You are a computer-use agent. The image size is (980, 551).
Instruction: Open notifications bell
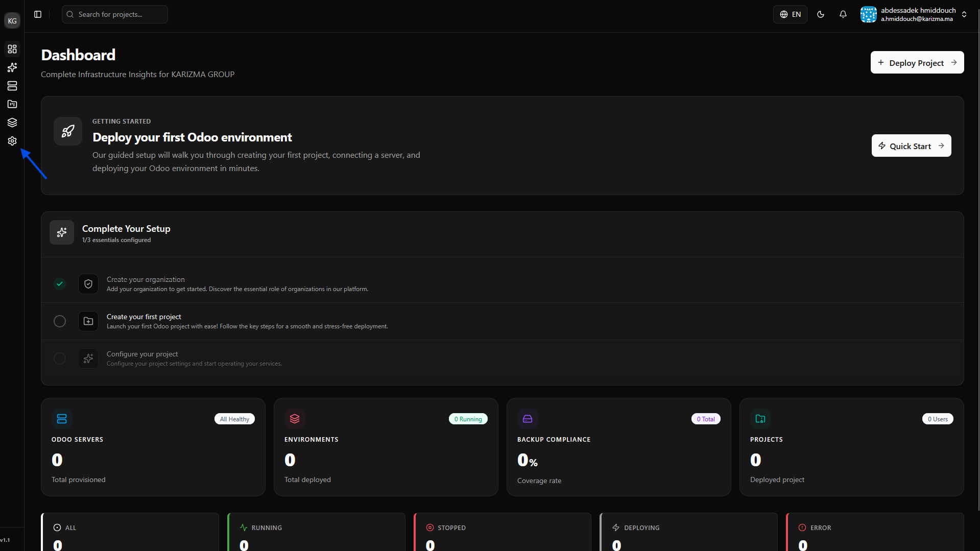click(x=843, y=14)
